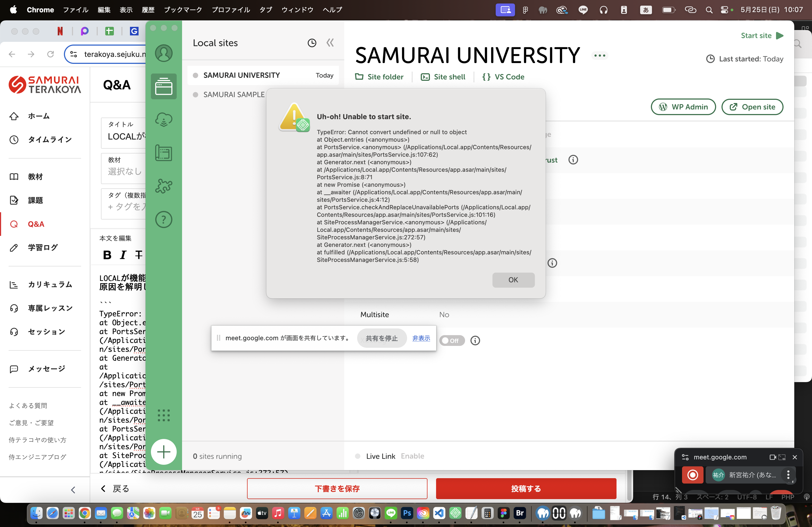Image resolution: width=812 pixels, height=527 pixels.
Task: Click the Local account avatar icon
Action: coord(164,53)
